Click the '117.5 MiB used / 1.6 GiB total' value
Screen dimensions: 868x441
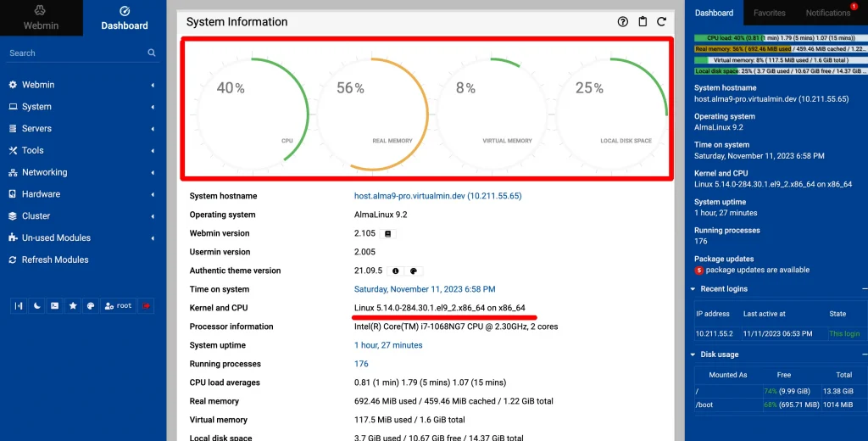click(409, 420)
